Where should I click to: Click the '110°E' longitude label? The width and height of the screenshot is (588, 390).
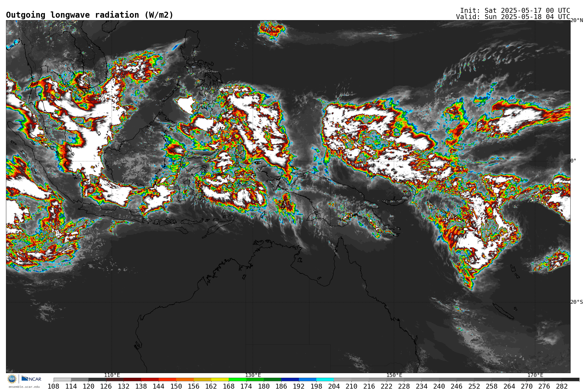pos(112,375)
